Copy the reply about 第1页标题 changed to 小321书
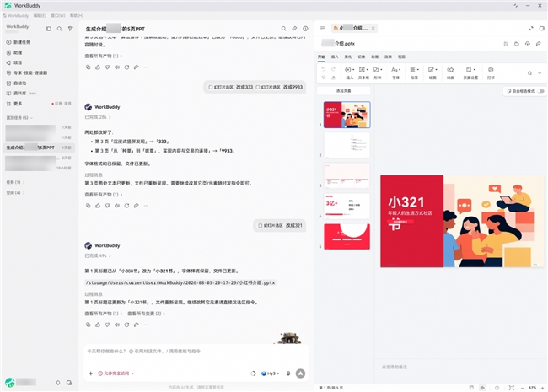Screen dimensions: 548x392 pos(88,325)
